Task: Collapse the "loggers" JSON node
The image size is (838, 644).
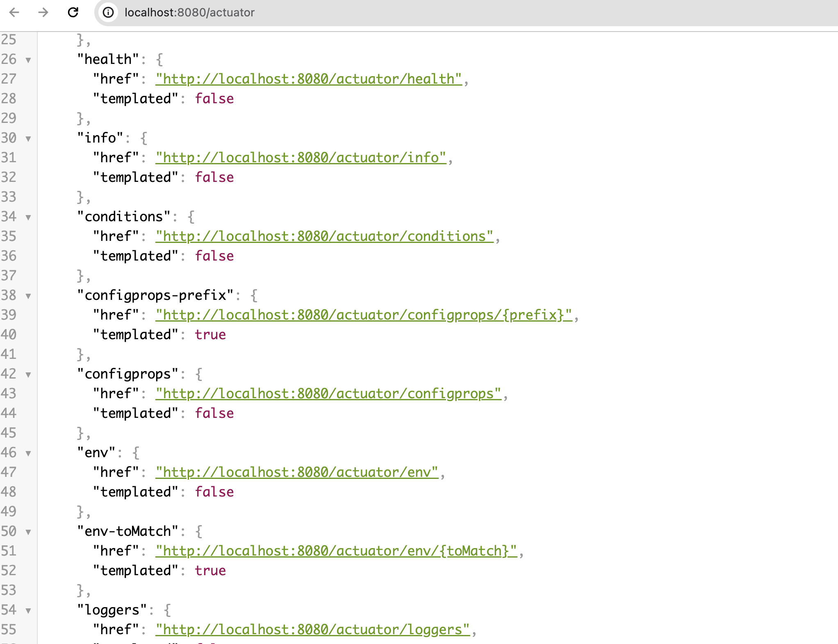Action: pyautogui.click(x=28, y=611)
